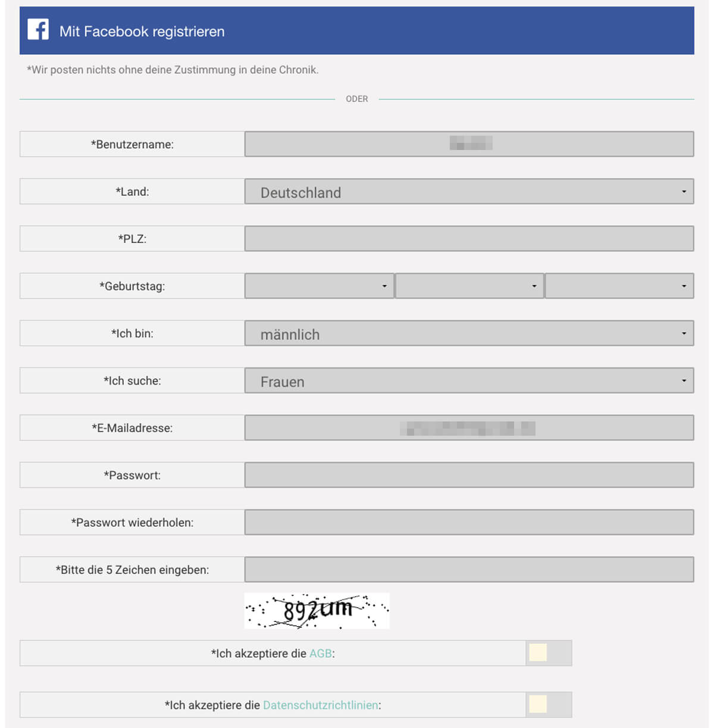Open the first Geburtstag day dropdown

(x=319, y=286)
